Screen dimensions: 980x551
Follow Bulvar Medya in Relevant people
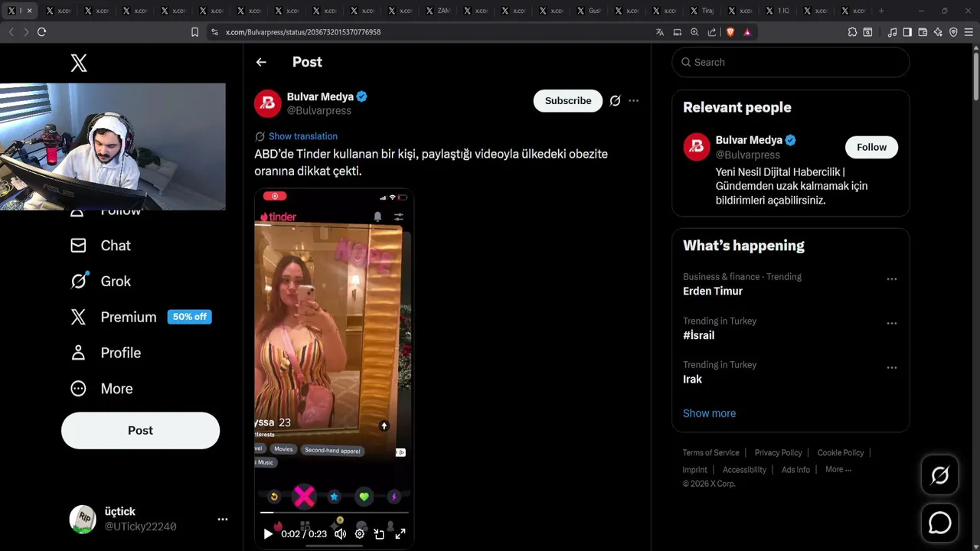(x=871, y=147)
